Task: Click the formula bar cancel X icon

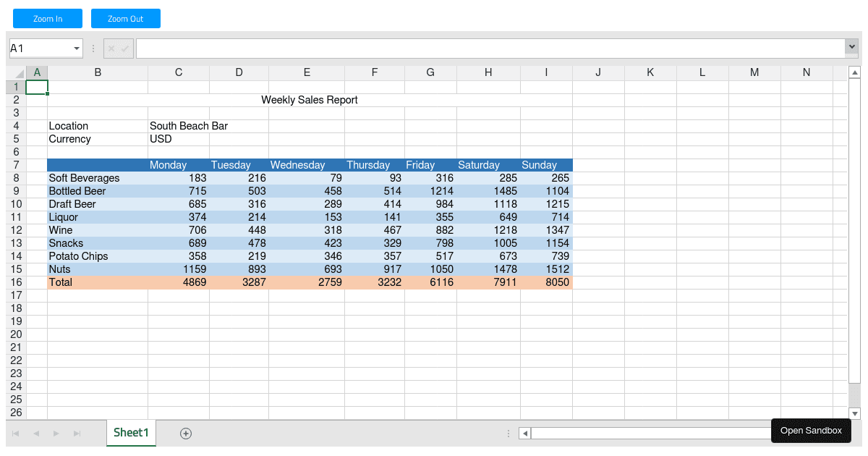Action: 111,48
